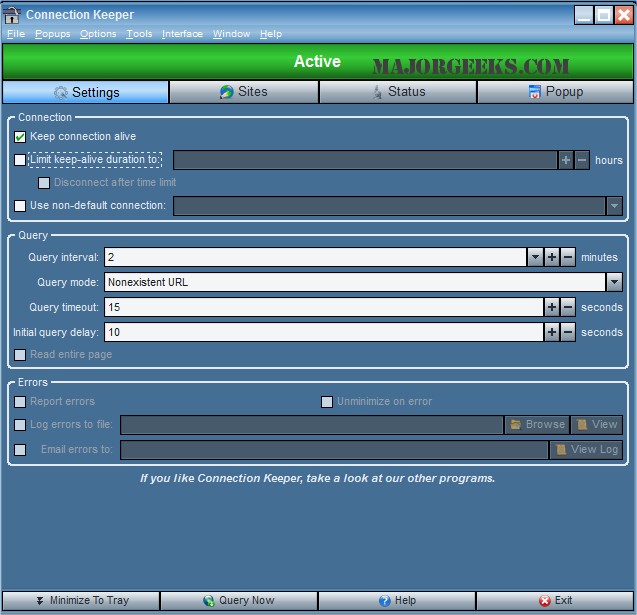Click the Email errors to address field
This screenshot has height=615, width=637.
(334, 450)
